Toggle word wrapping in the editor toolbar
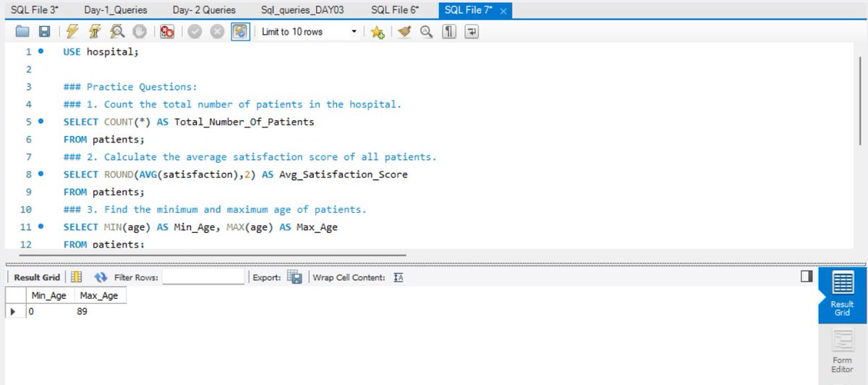This screenshot has height=385, width=868. click(472, 32)
